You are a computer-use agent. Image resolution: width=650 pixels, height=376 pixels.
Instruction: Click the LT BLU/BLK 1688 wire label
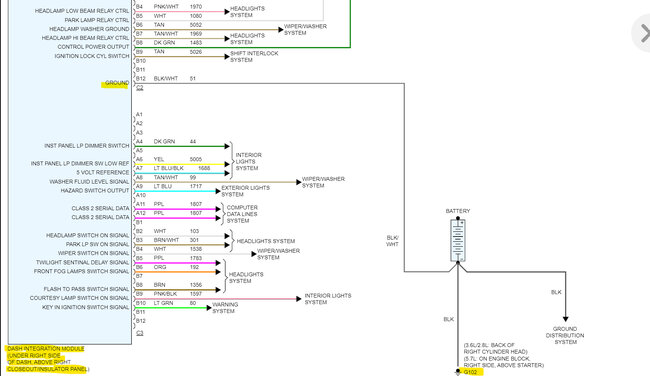click(x=182, y=168)
